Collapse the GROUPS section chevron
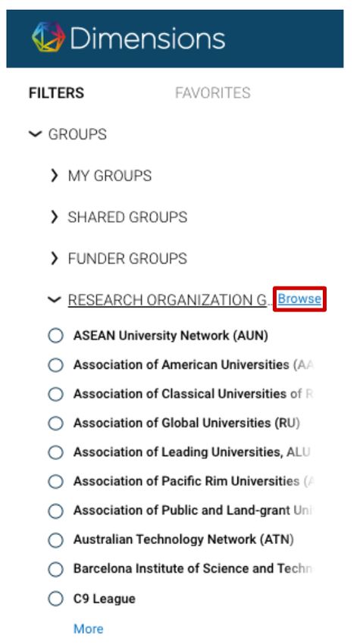Image resolution: width=360 pixels, height=644 pixels. tap(36, 134)
